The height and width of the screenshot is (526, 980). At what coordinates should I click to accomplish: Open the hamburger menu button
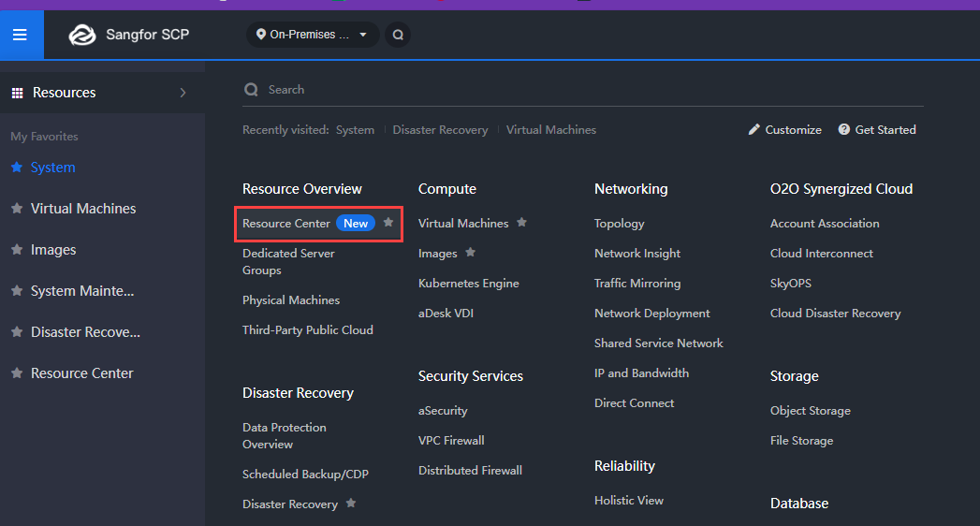point(20,35)
